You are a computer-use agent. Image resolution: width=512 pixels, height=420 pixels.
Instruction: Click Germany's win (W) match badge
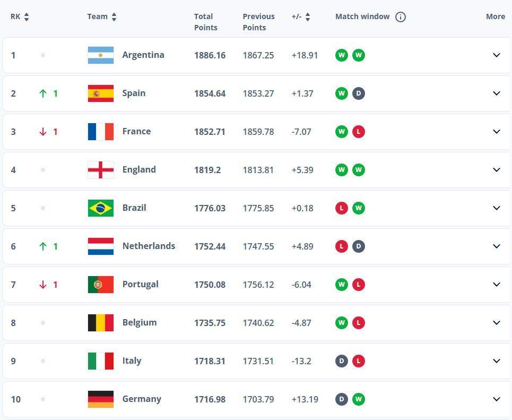pyautogui.click(x=359, y=399)
